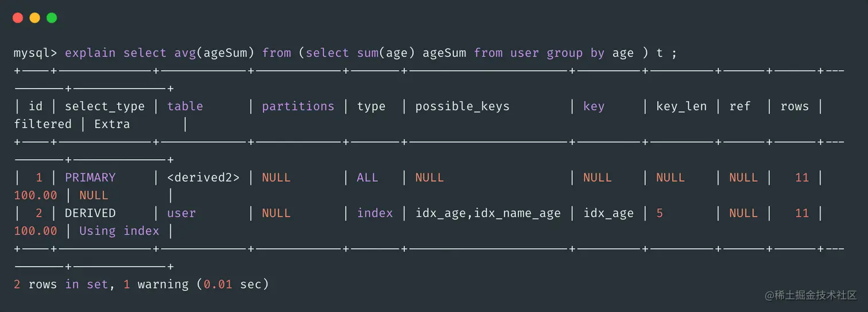Click the yellow minimize window dot
The height and width of the screenshot is (312, 868).
[34, 18]
